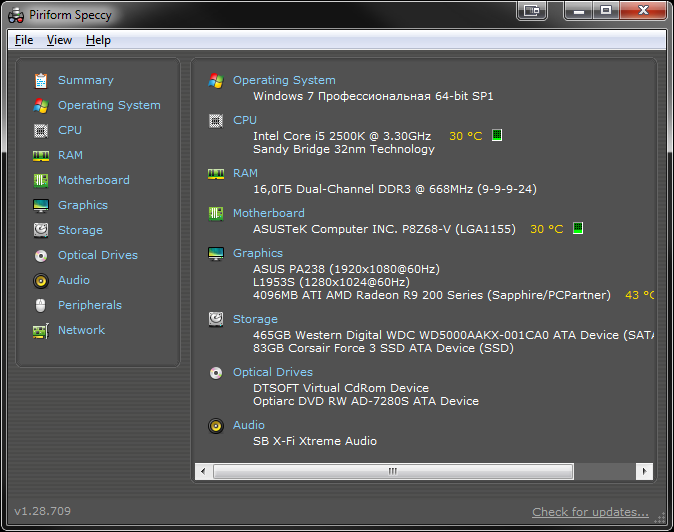Click the Audio speaker icon in summary pane

pos(216,426)
